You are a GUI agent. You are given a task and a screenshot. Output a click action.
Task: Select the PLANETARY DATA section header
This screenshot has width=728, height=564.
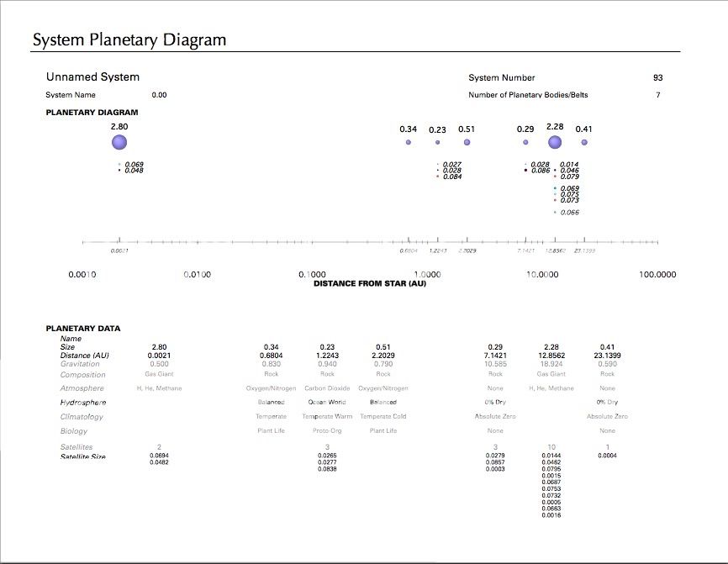pos(83,328)
